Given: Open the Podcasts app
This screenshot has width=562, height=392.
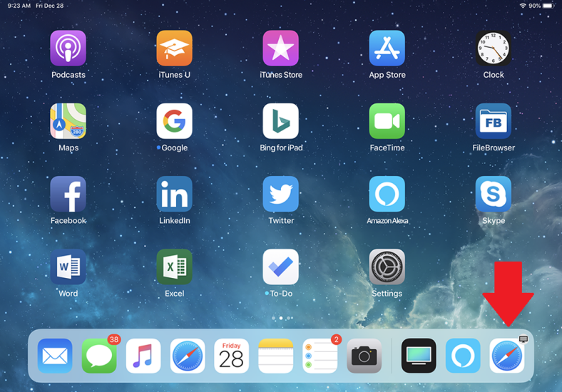Looking at the screenshot, I should point(68,48).
